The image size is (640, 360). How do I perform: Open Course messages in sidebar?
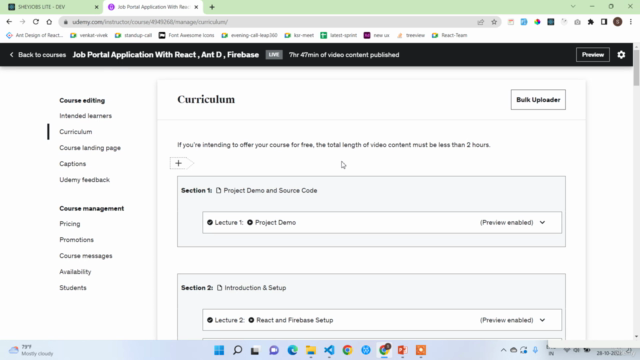[x=86, y=256]
